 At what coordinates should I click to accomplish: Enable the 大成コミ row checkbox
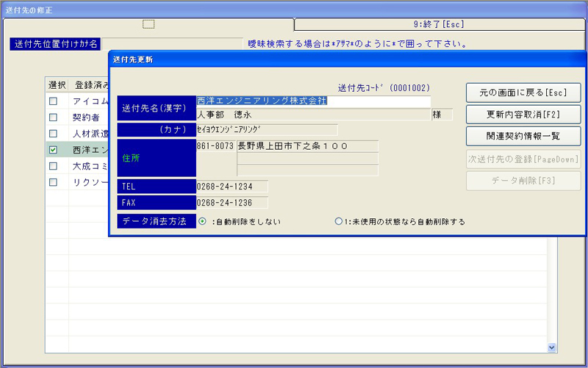tap(53, 166)
